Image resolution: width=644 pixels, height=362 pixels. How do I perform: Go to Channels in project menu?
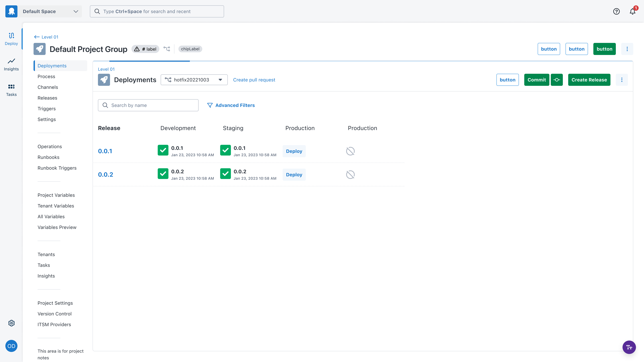48,87
